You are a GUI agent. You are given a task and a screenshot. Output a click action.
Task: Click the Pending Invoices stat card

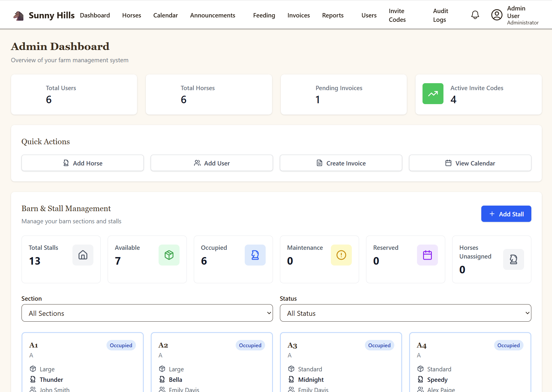pyautogui.click(x=344, y=95)
